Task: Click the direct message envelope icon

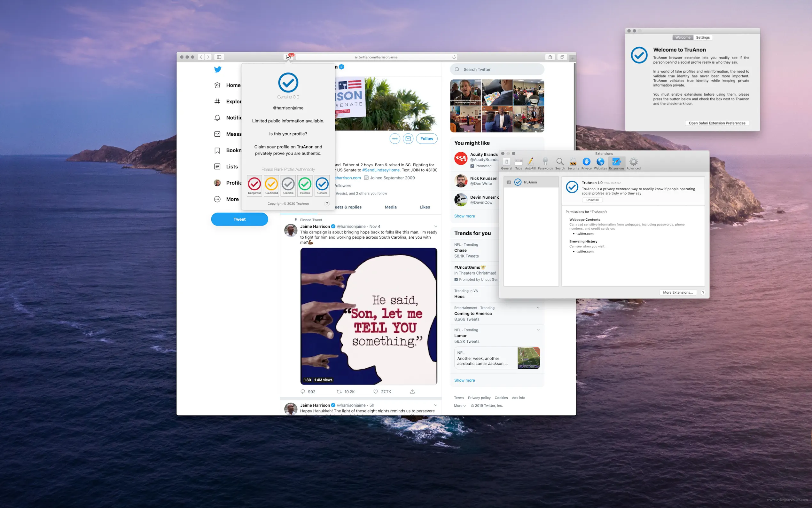Action: (x=408, y=139)
